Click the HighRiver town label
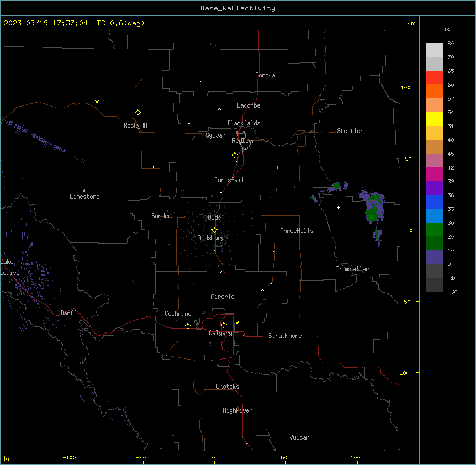 coord(237,410)
